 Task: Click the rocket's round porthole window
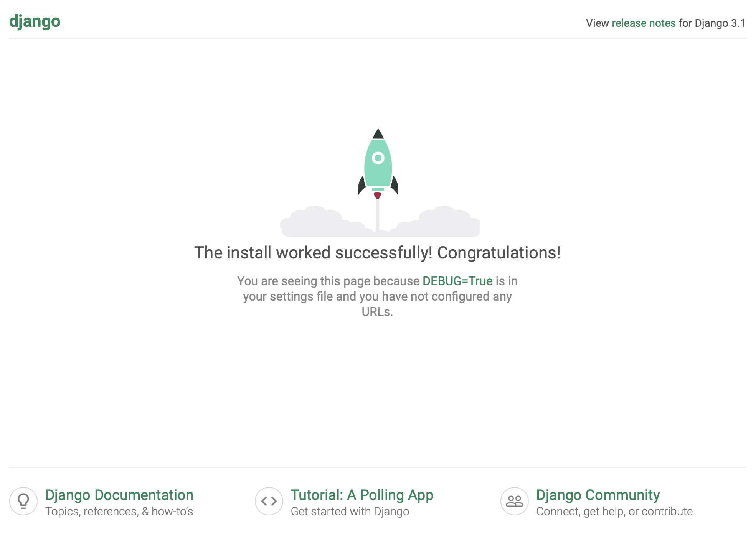click(x=378, y=158)
